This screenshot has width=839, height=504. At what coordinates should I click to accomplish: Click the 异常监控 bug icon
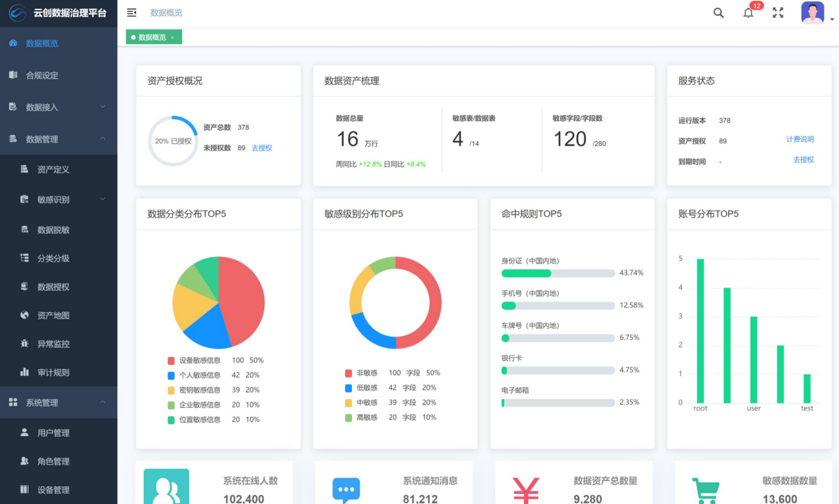tap(25, 344)
